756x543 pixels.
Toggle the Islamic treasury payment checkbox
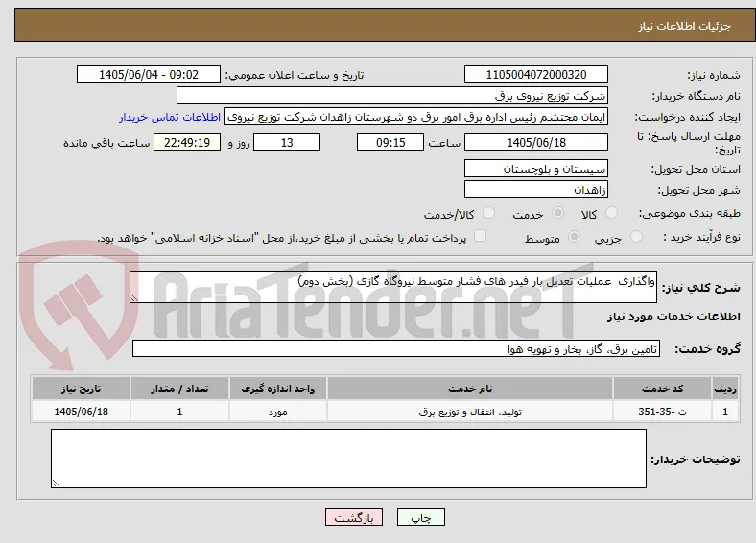click(481, 236)
